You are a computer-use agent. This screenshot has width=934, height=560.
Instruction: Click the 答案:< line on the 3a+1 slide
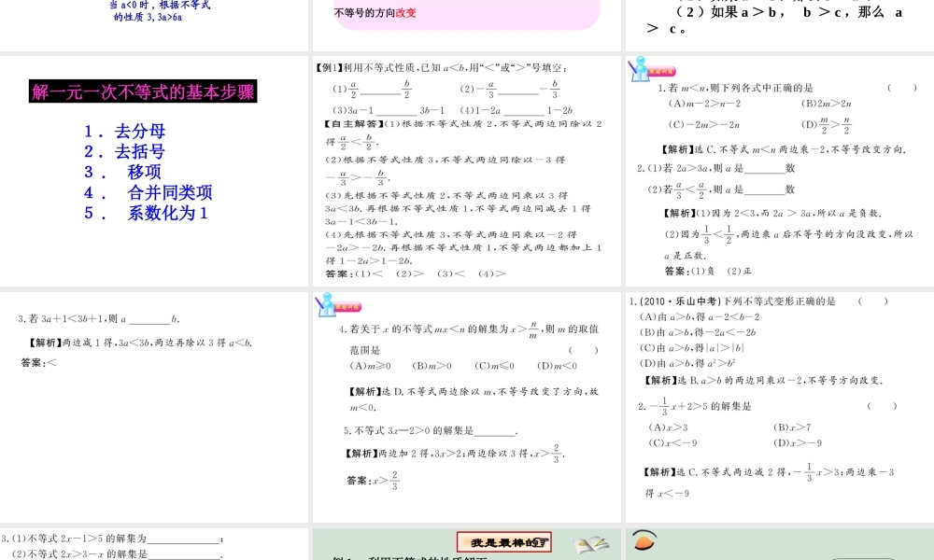(x=38, y=362)
